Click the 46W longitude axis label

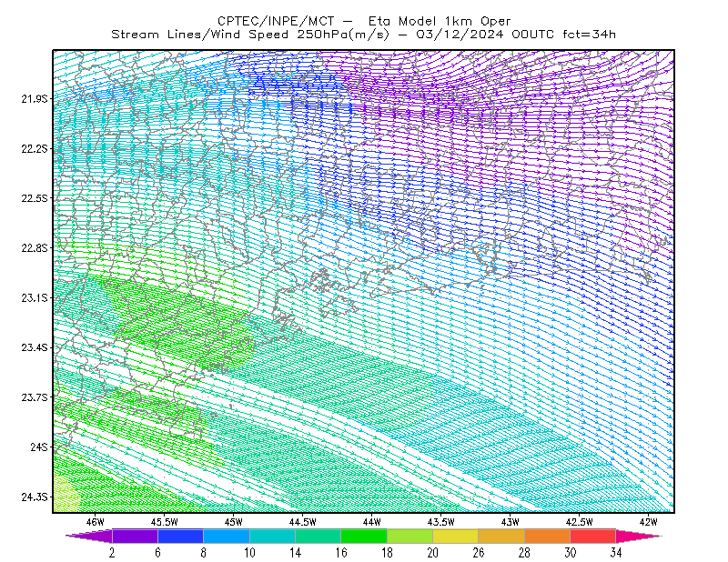96,522
